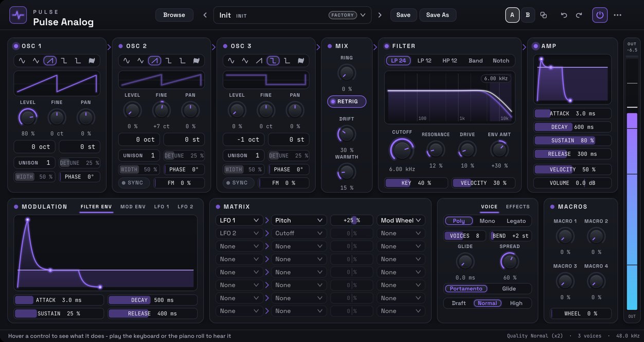Select sine waveform in OSC 1

(22, 61)
